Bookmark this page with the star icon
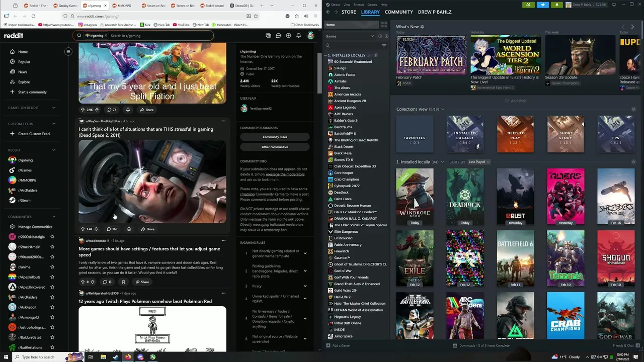The image size is (644, 362). click(x=256, y=16)
